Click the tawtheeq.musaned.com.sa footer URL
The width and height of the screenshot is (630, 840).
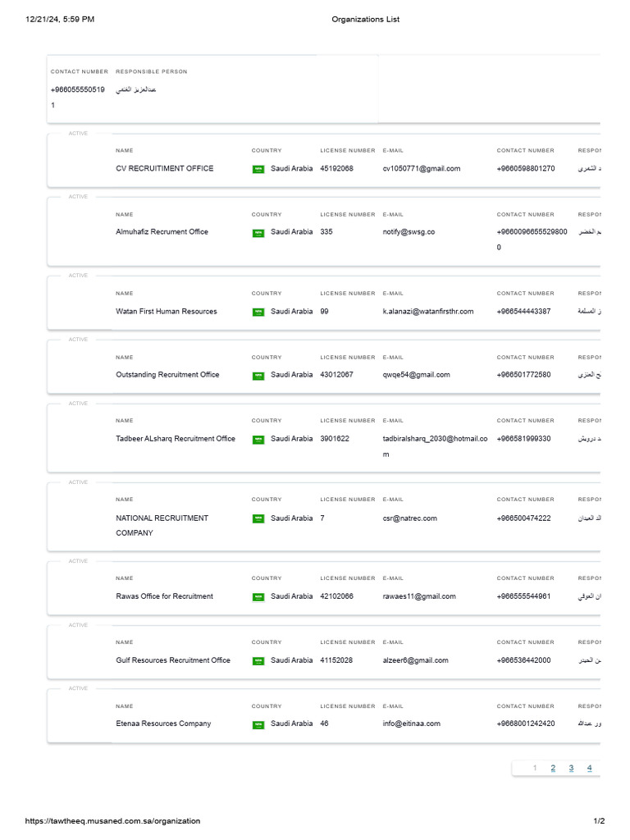click(112, 821)
